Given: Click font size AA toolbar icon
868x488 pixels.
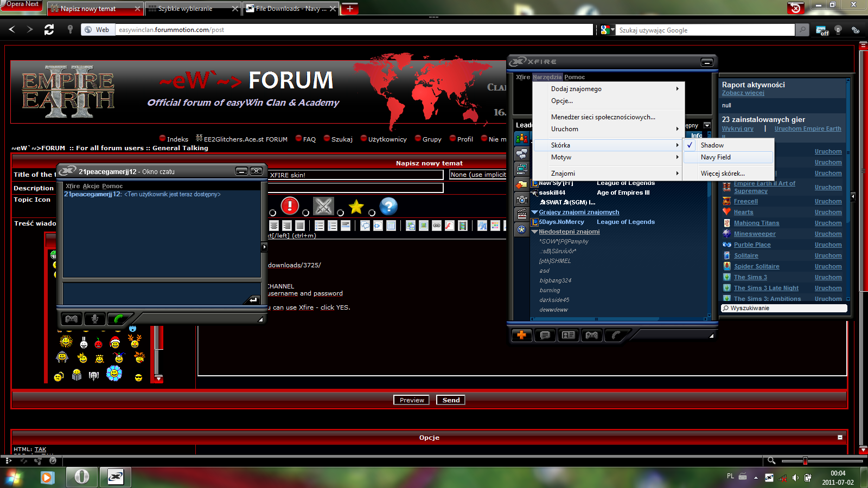Looking at the screenshot, I should tap(482, 226).
